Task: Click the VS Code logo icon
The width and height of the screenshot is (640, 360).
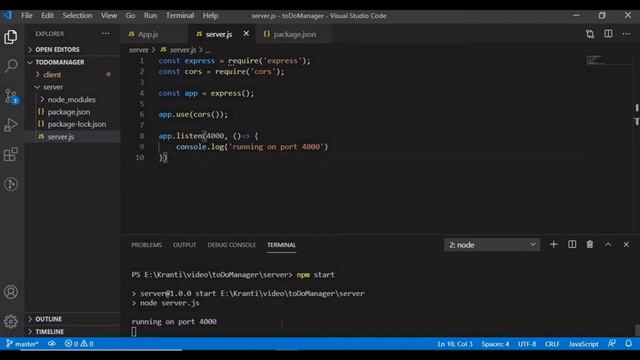Action: tap(8, 16)
